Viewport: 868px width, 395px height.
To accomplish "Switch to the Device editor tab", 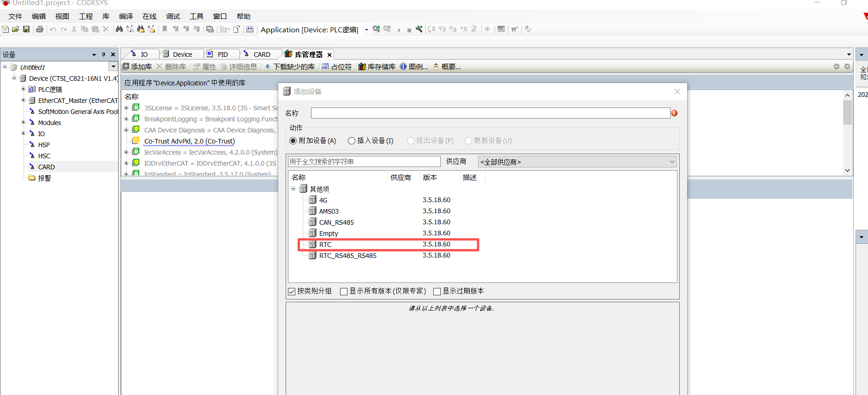I will point(182,54).
